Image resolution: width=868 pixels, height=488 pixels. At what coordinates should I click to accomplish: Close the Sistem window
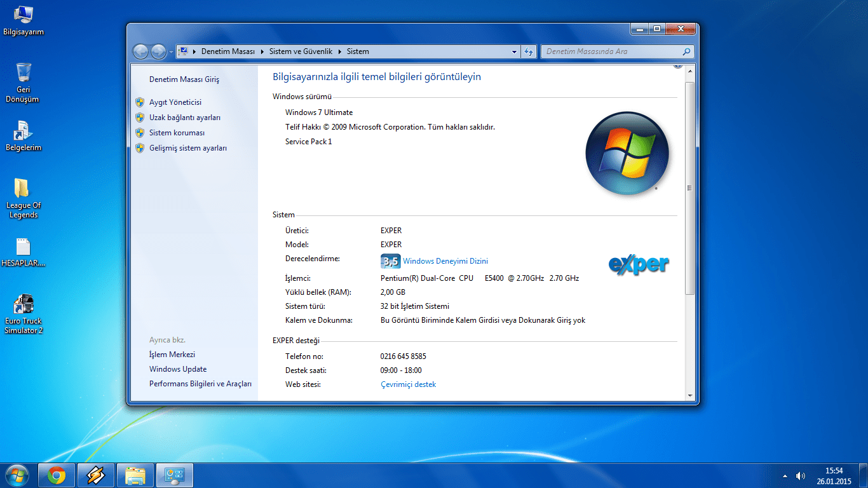click(x=681, y=29)
